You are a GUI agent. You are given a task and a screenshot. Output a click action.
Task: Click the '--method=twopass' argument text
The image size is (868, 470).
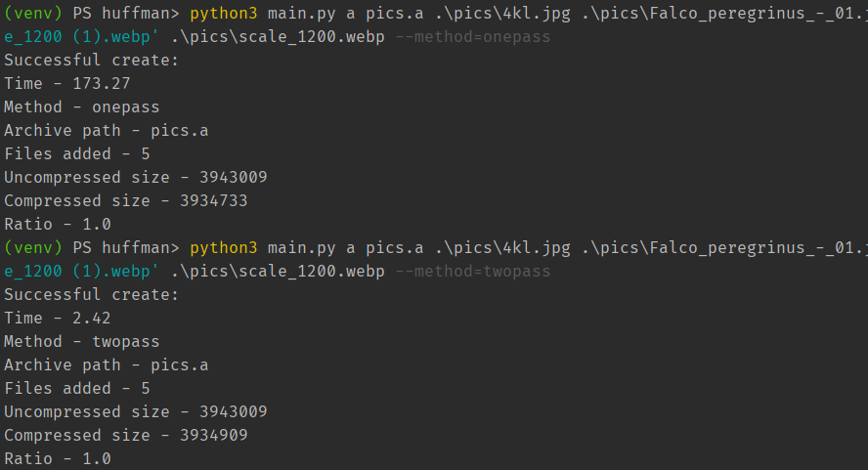tap(473, 272)
